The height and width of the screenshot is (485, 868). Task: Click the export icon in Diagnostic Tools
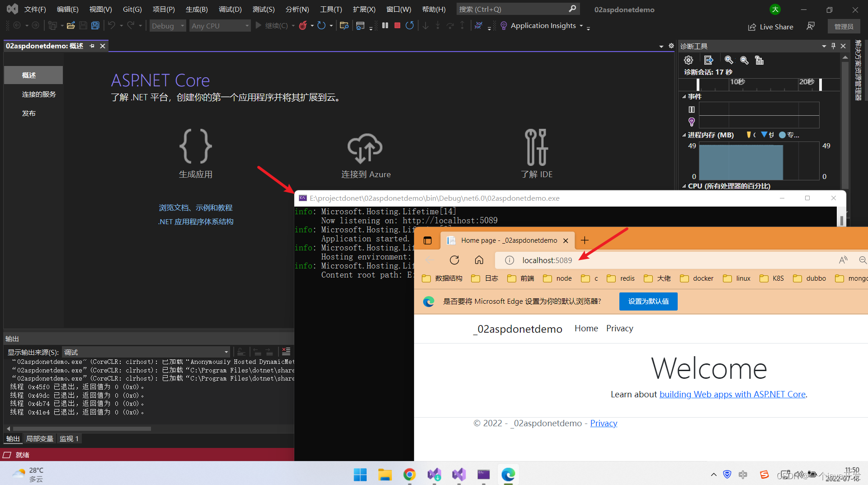click(x=708, y=60)
